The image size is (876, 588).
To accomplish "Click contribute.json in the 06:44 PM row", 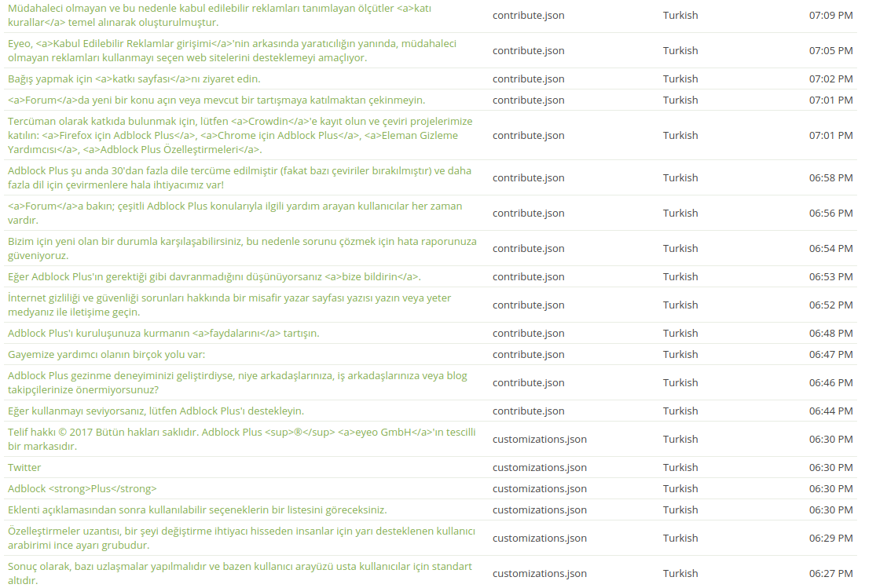I will click(x=529, y=411).
